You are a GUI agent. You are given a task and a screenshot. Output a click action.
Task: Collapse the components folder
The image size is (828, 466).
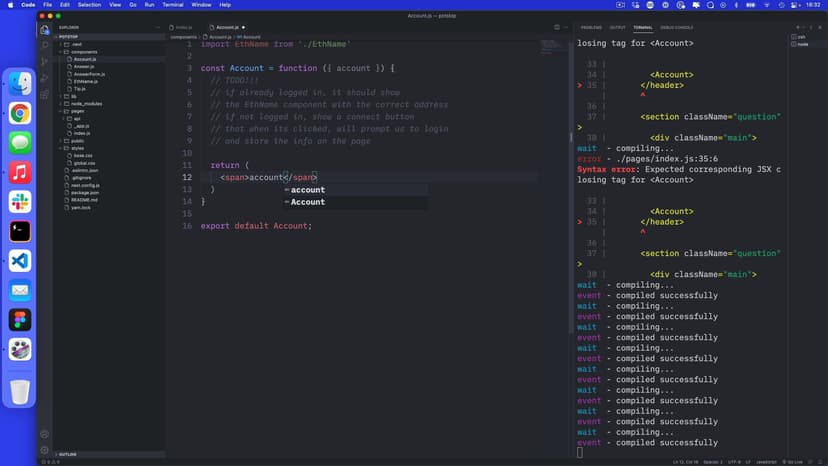click(84, 51)
